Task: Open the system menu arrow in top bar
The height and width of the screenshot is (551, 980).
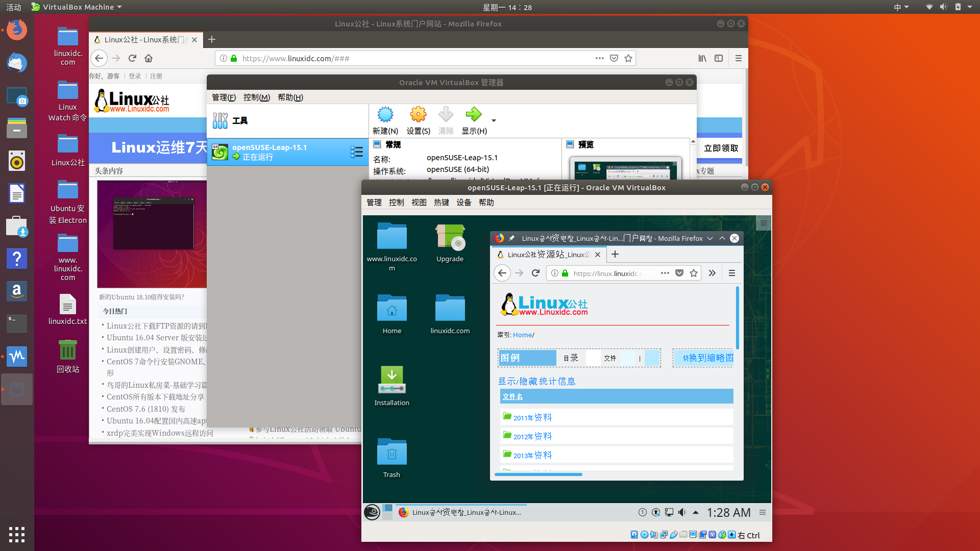Action: [970, 7]
